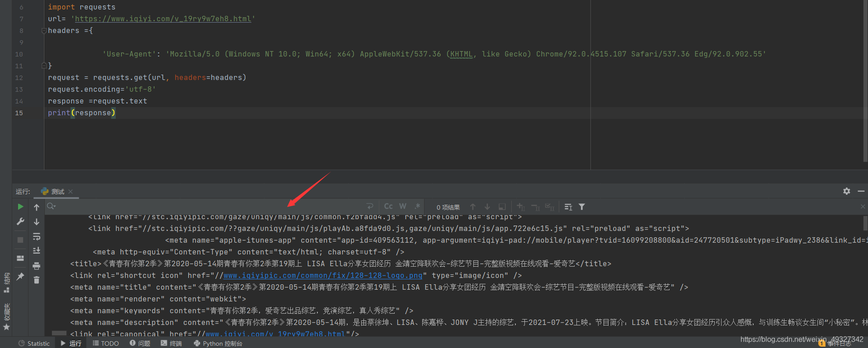Open the search filter options funnel
Image resolution: width=868 pixels, height=348 pixels.
pos(582,207)
